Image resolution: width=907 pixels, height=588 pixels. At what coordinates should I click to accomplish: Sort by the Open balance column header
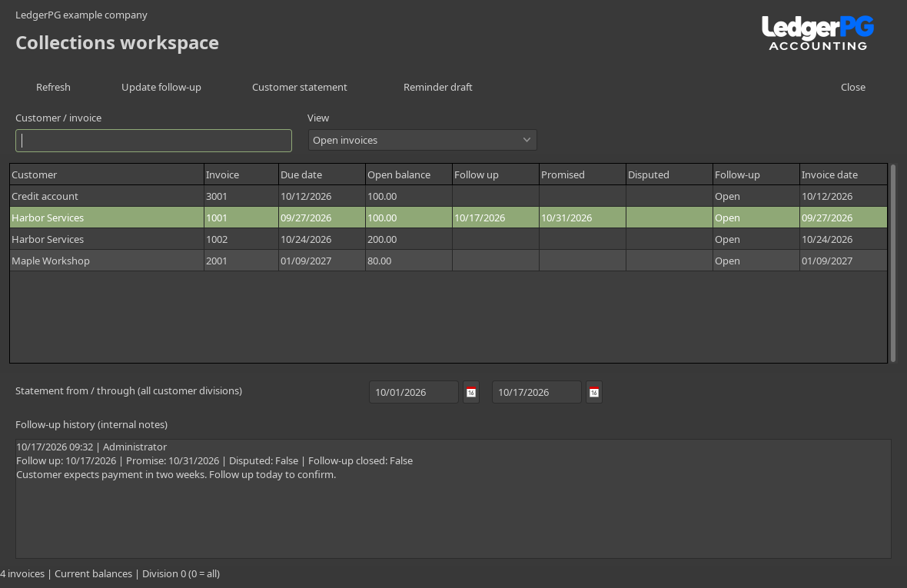tap(408, 174)
